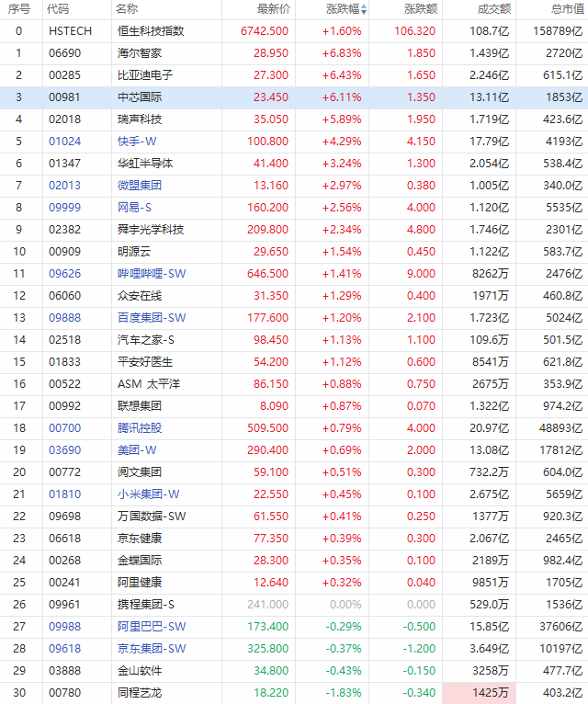Click the 48893亿 market cap value
Screen dimensions: 588x704
561,428
